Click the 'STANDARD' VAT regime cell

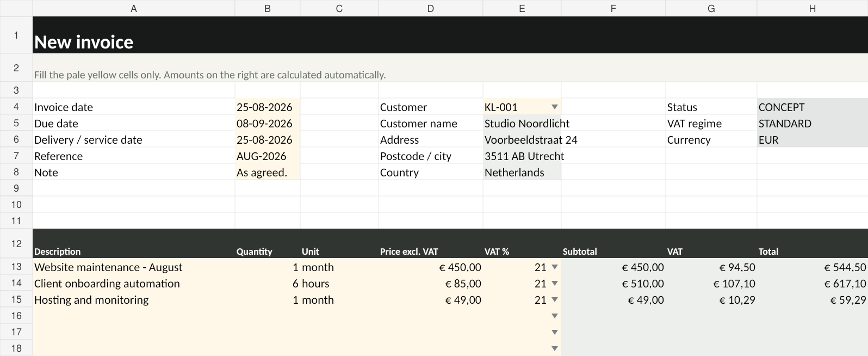[813, 124]
